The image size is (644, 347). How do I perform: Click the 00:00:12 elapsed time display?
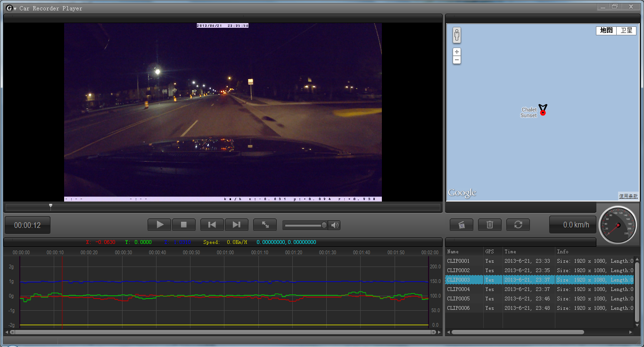tap(27, 226)
